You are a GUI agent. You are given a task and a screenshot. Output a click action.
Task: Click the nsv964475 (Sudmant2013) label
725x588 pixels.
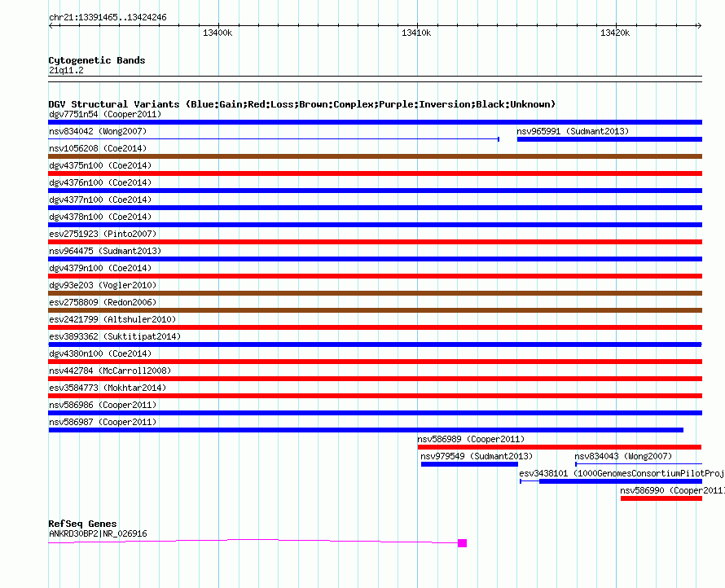click(x=105, y=251)
